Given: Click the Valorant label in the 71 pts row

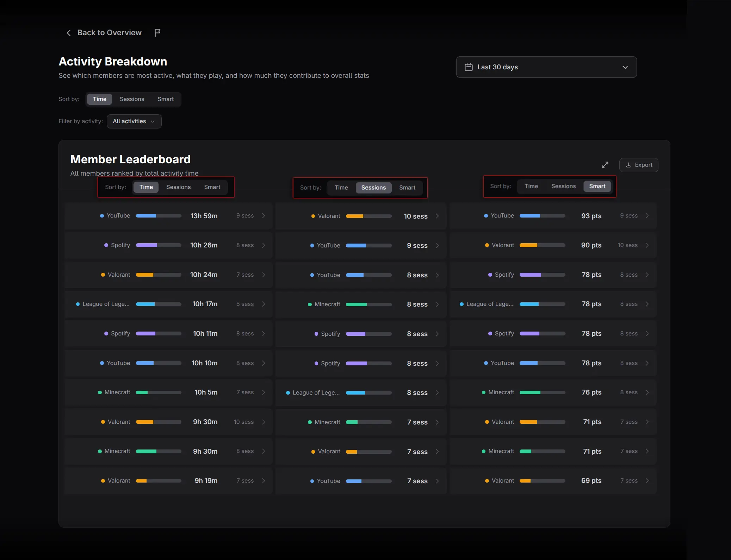Looking at the screenshot, I should coord(503,422).
